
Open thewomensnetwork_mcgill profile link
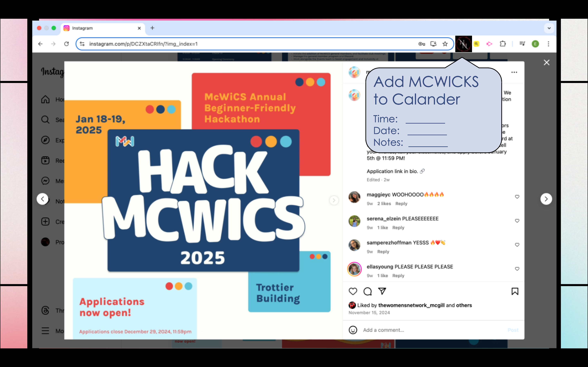(x=411, y=305)
